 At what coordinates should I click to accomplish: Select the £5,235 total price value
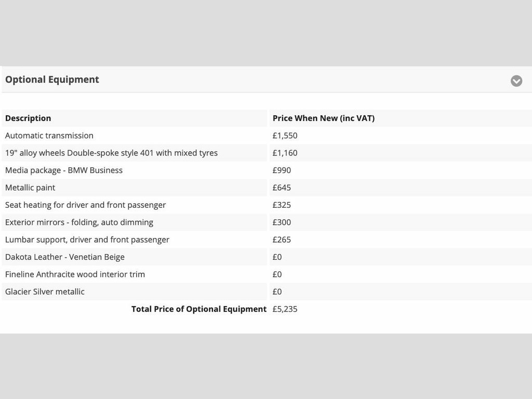tap(285, 309)
